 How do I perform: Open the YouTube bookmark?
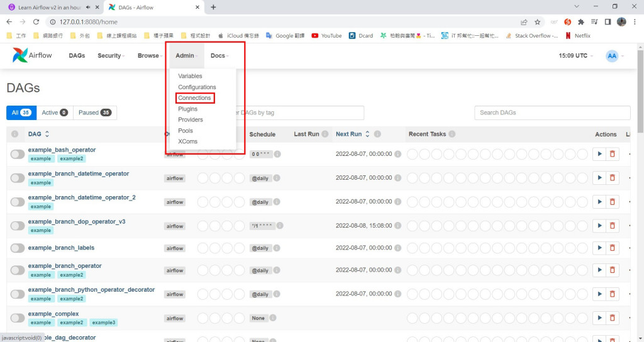(326, 36)
